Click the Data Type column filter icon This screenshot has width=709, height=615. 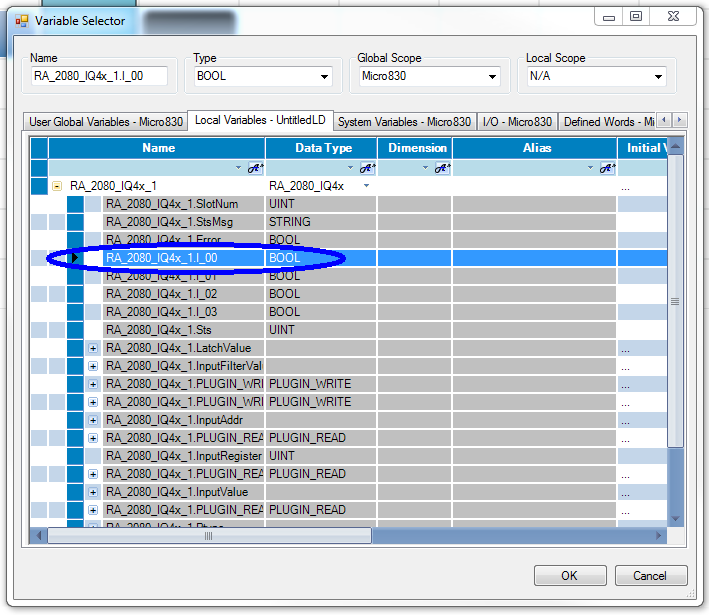tap(367, 168)
